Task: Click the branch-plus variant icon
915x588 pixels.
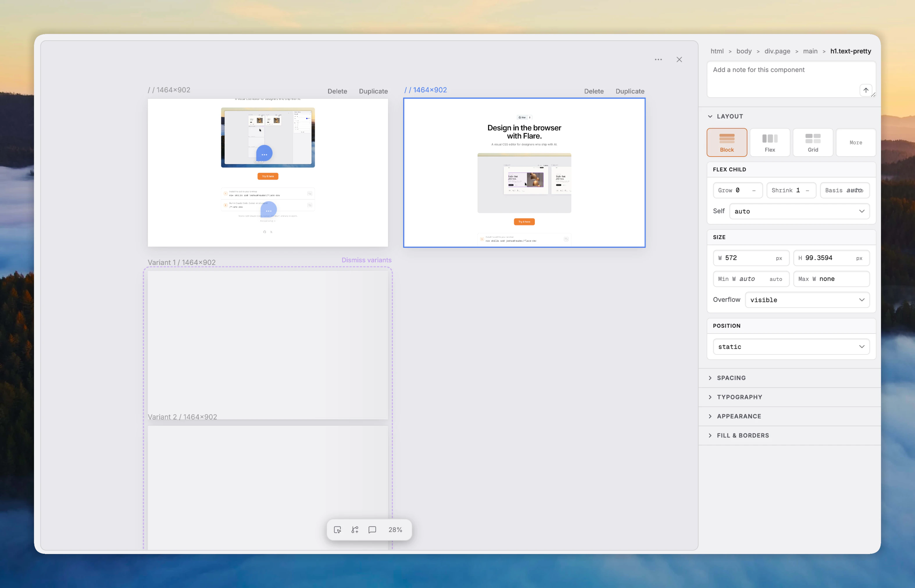Action: 355,530
